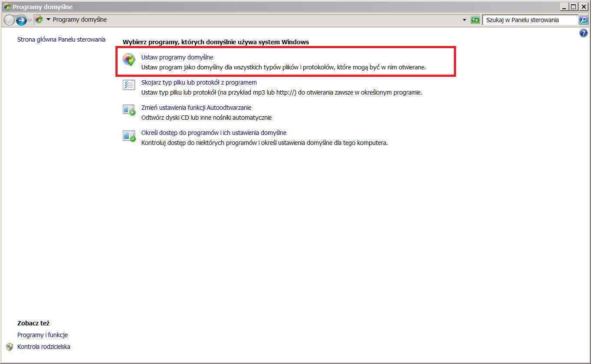591x364 pixels.
Task: Open the recent pages dropdown beside navigation arrows
Action: (x=30, y=20)
